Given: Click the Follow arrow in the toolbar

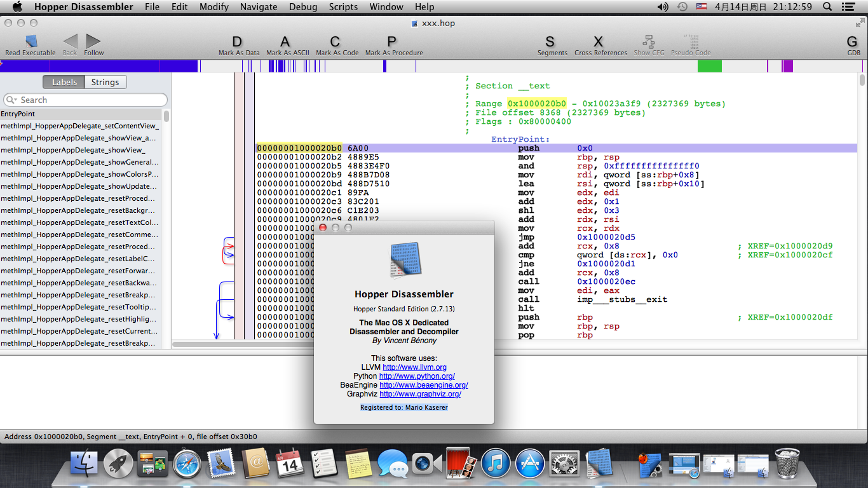Looking at the screenshot, I should click(x=93, y=41).
